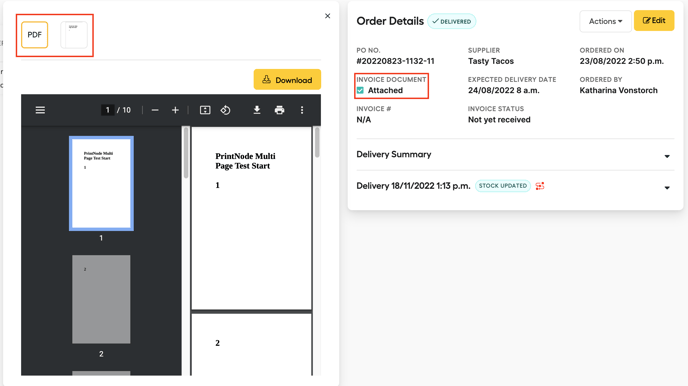The image size is (688, 386).
Task: Toggle the PDF viewer sidebar menu
Action: tap(40, 110)
